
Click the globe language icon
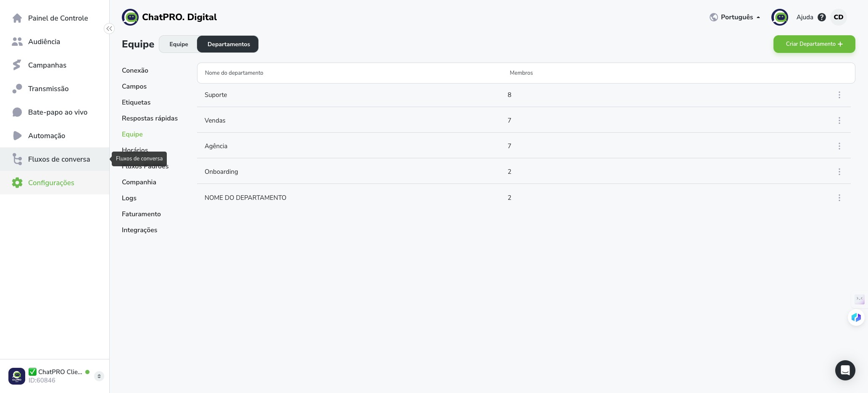coord(713,17)
